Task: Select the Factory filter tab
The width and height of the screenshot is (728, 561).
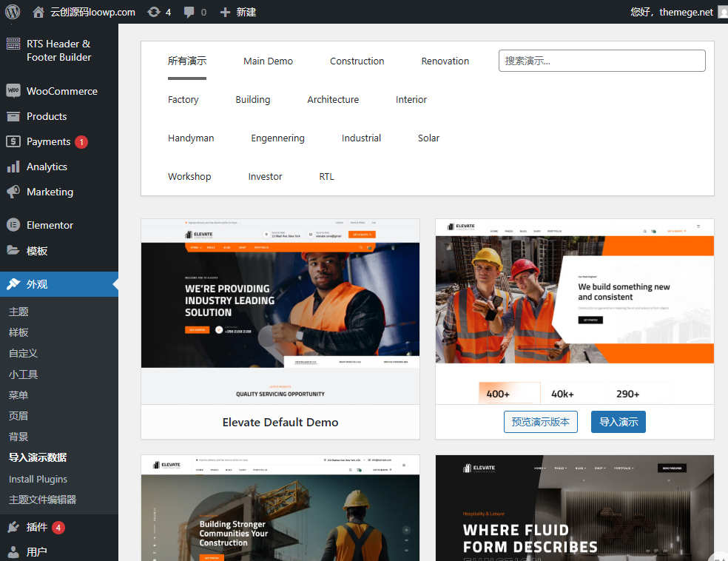Action: click(183, 99)
